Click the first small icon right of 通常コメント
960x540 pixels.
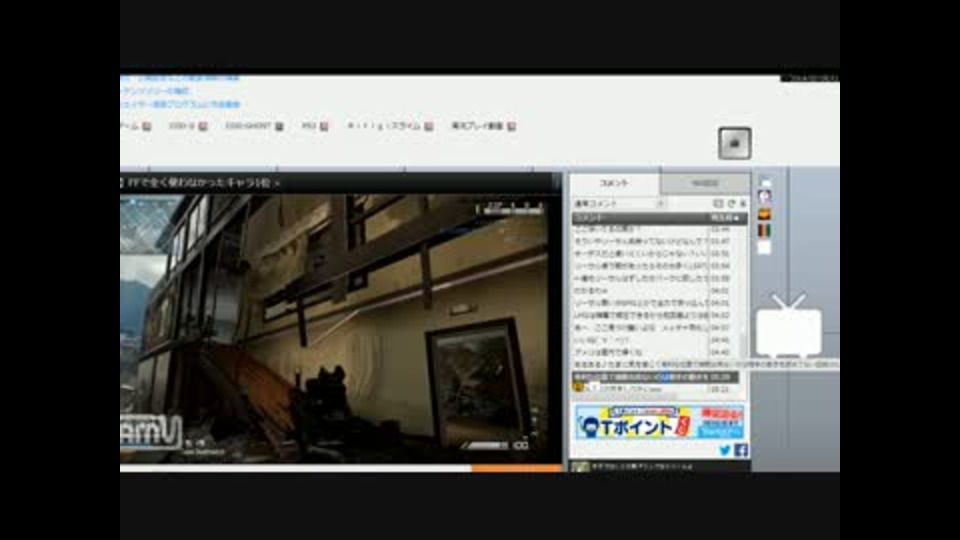click(x=719, y=203)
